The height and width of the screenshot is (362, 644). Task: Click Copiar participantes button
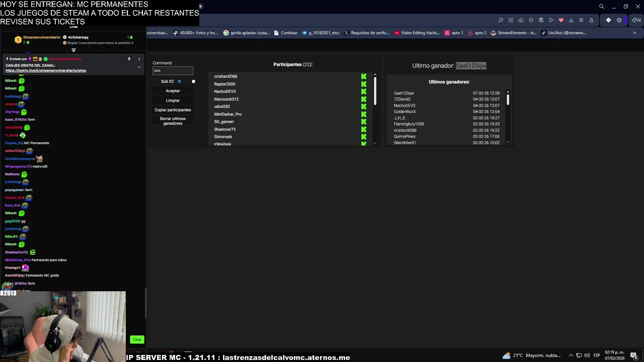point(173,110)
